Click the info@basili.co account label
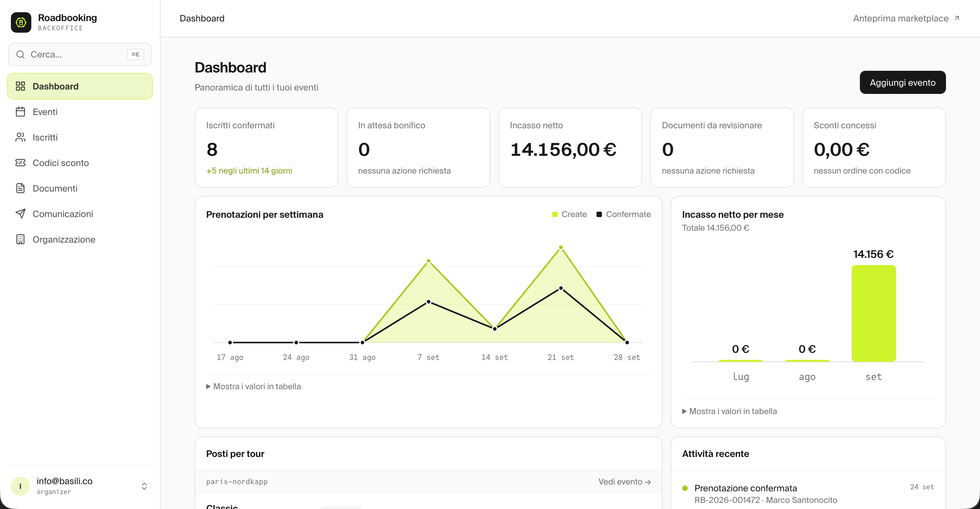The height and width of the screenshot is (509, 980). (64, 481)
